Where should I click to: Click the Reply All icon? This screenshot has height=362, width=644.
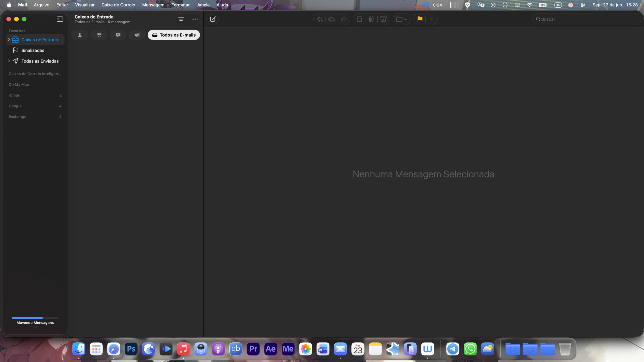(332, 19)
